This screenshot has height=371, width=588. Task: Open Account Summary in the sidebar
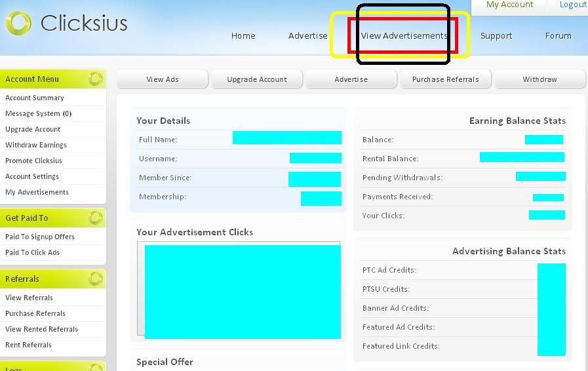tap(35, 98)
